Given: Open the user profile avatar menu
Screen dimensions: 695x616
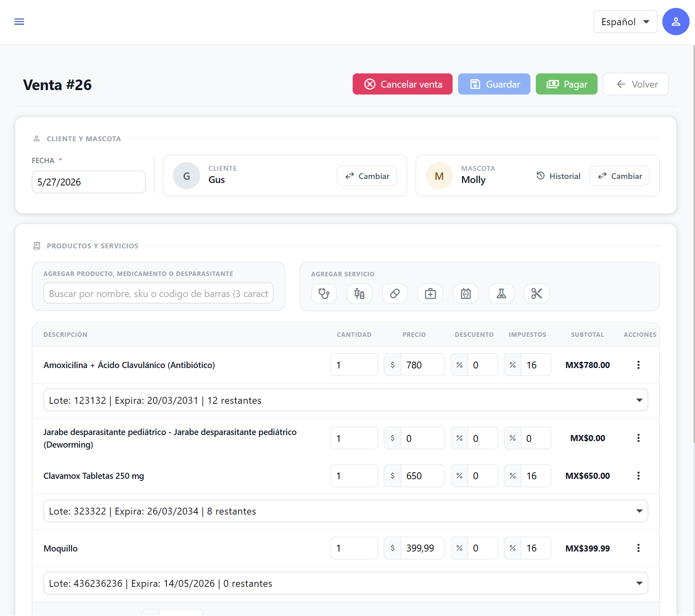Looking at the screenshot, I should click(676, 22).
